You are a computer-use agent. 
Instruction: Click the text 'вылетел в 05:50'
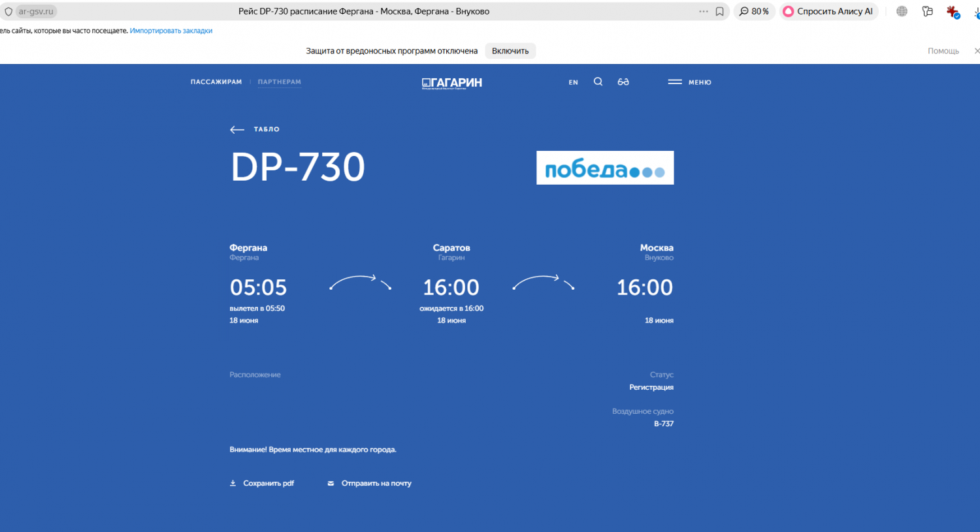point(257,308)
